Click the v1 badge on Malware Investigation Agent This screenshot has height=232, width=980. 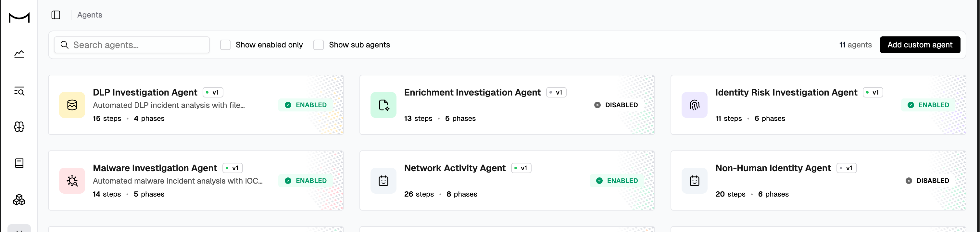click(x=232, y=168)
